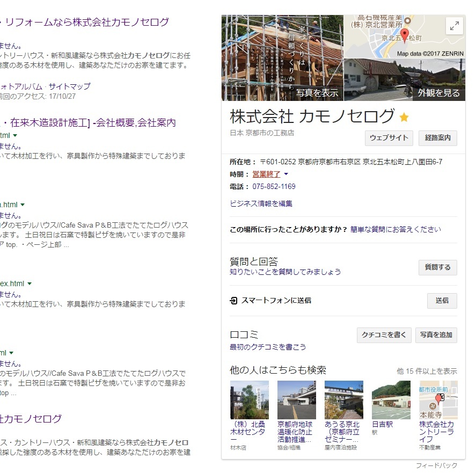Viewport: 476px width, 473px height.
Task: Click the サイトマップ sitelink
Action: pos(70,86)
